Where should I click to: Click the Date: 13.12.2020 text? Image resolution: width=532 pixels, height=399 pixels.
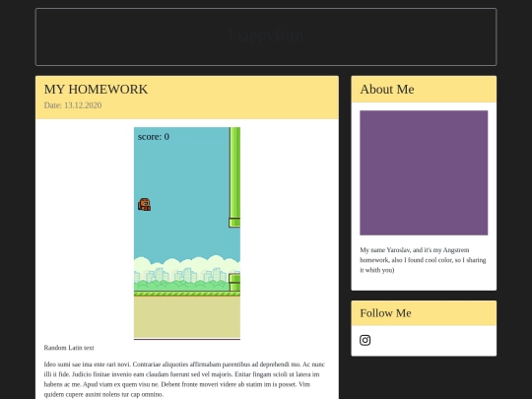click(73, 105)
